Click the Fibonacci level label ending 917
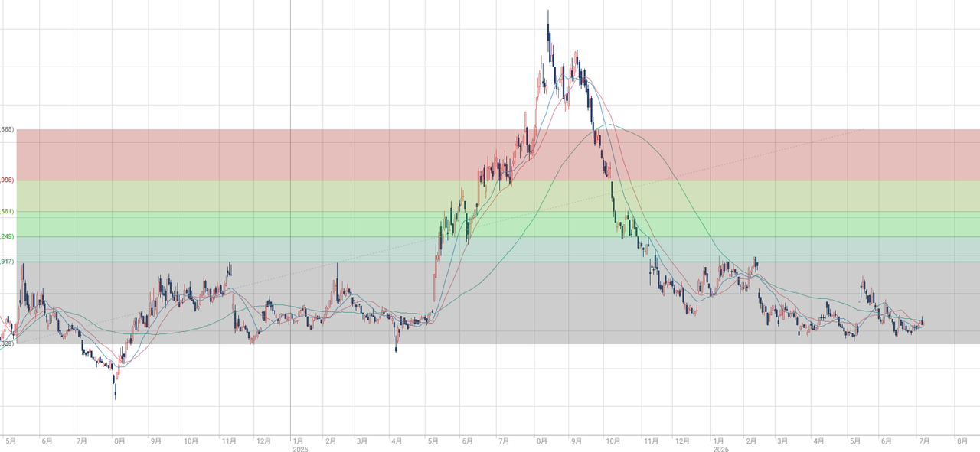This screenshot has height=452, width=980. point(7,262)
